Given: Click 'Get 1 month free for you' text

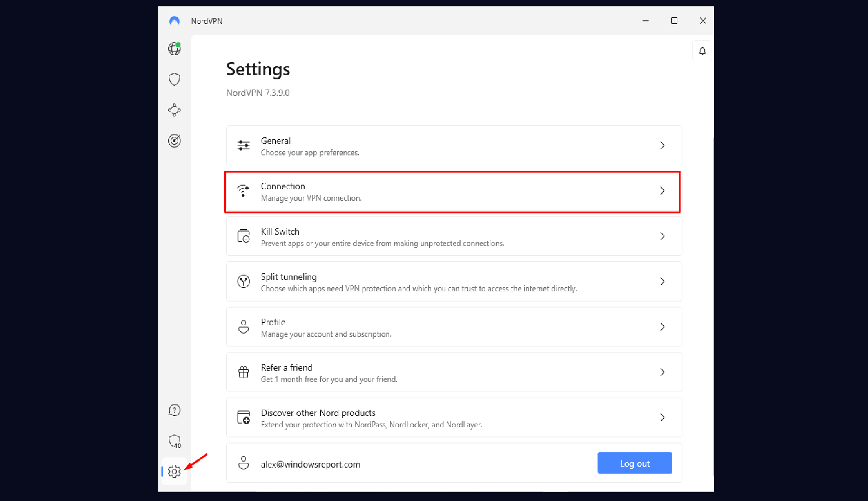Looking at the screenshot, I should tap(329, 379).
